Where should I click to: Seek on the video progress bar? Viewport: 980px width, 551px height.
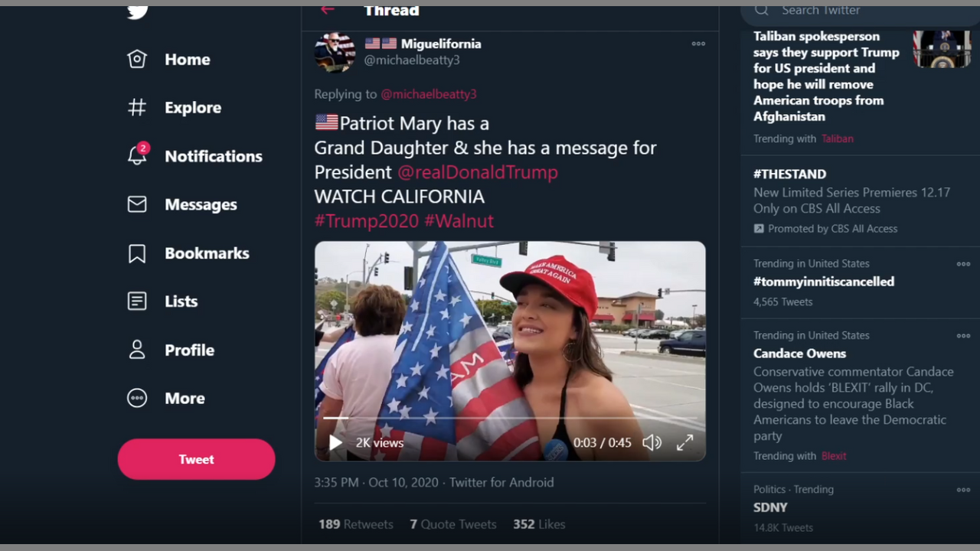[510, 418]
